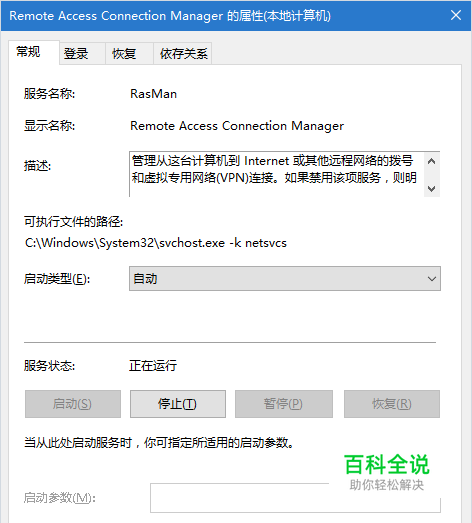Click the description box scroll-up arrow
This screenshot has width=472, height=523.
[432, 161]
